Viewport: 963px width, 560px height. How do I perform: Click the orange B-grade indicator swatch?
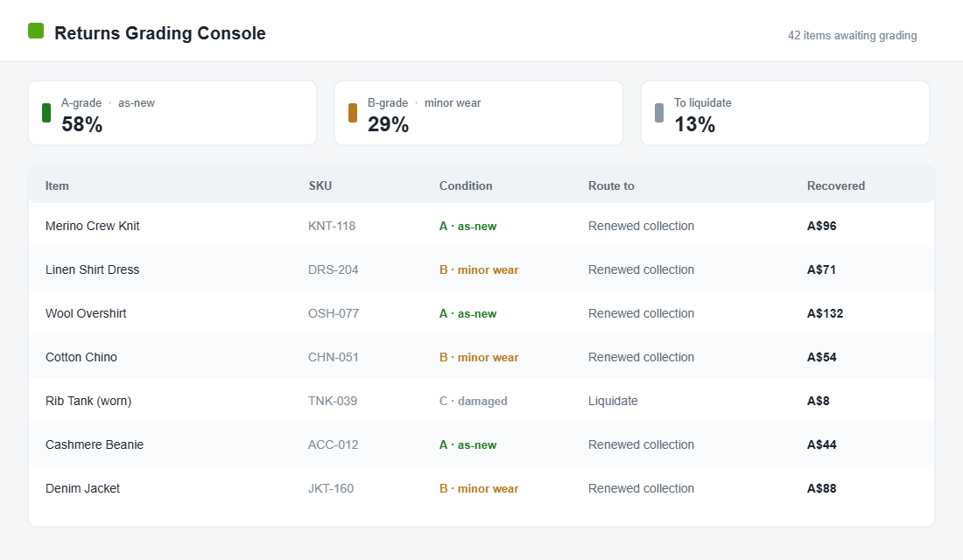click(353, 113)
